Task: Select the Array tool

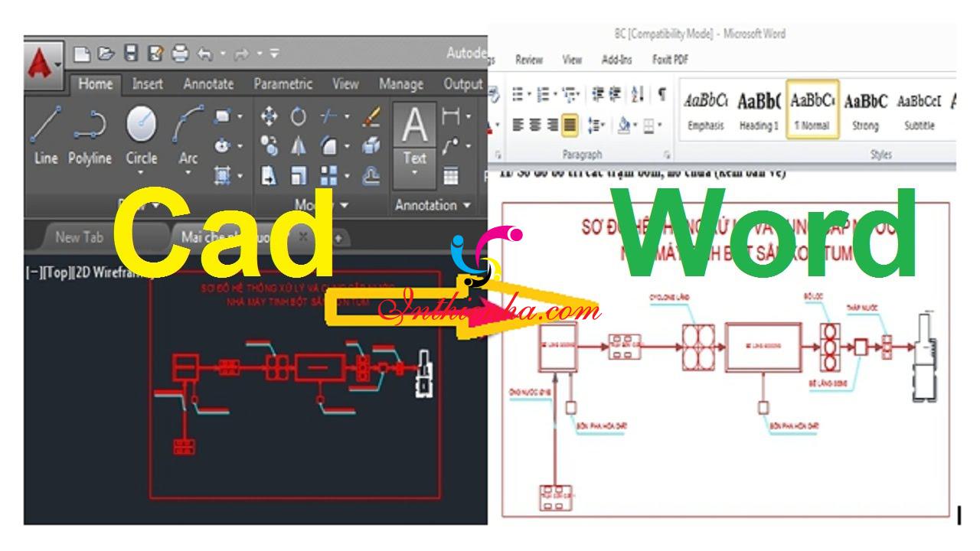Action: pyautogui.click(x=328, y=175)
